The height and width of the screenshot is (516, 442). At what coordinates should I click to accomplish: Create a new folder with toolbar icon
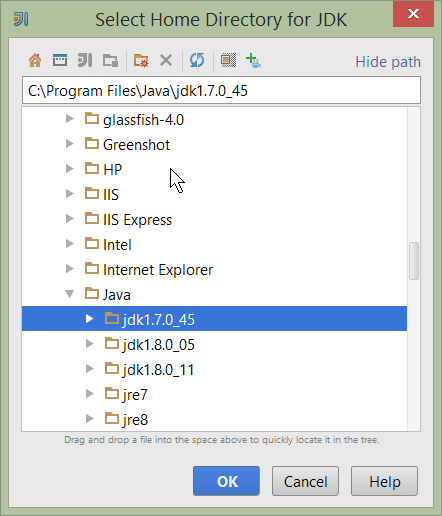(x=141, y=61)
